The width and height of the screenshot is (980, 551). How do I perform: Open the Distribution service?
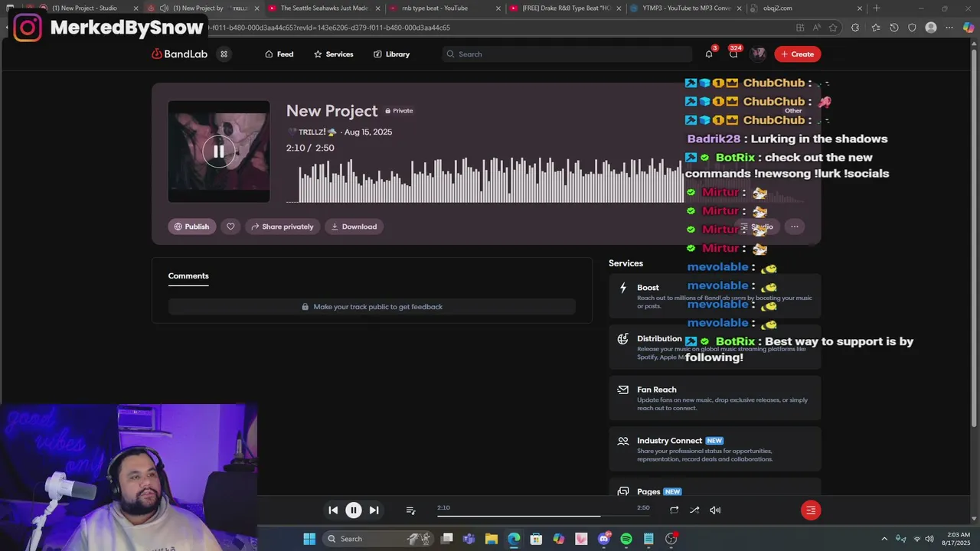point(715,347)
